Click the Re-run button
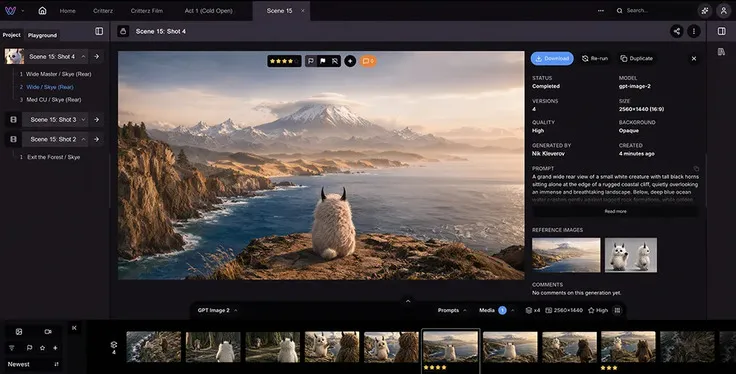Viewport: 736px width, 374px height. pyautogui.click(x=595, y=59)
